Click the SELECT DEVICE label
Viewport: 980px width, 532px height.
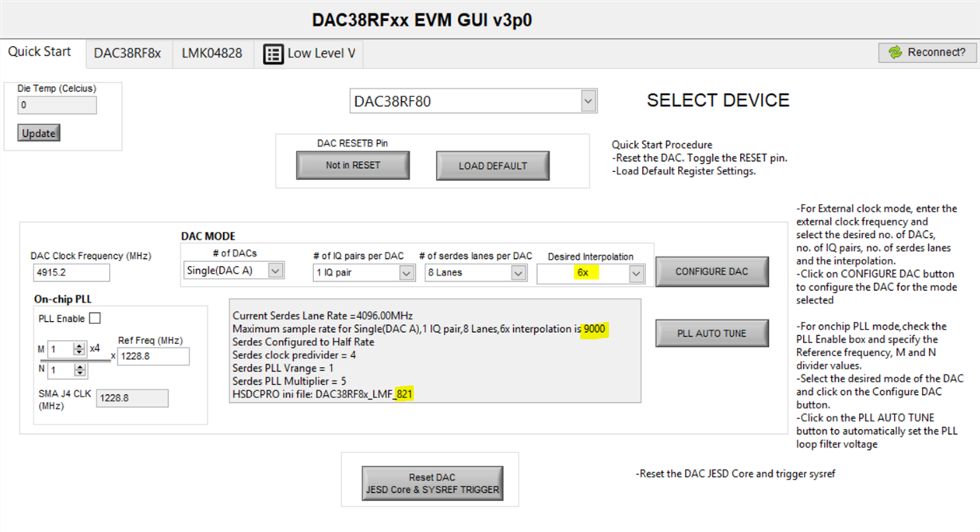tap(718, 100)
